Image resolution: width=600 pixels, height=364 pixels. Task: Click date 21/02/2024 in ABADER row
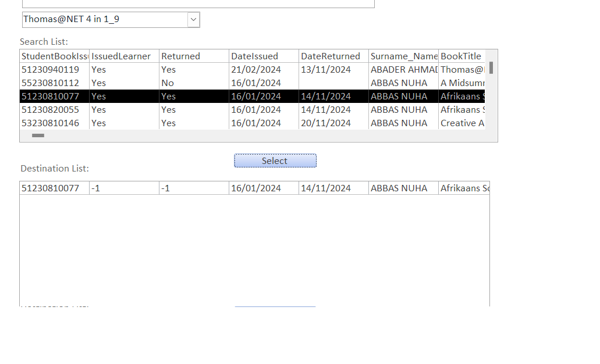(256, 70)
